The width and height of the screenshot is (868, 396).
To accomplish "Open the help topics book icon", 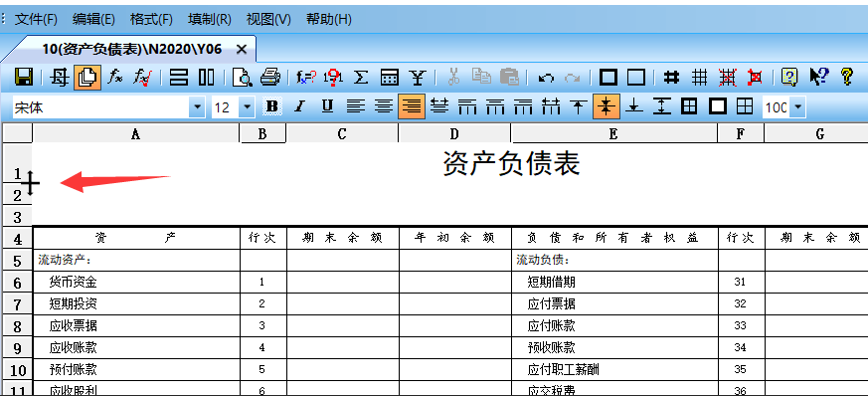I will click(789, 78).
